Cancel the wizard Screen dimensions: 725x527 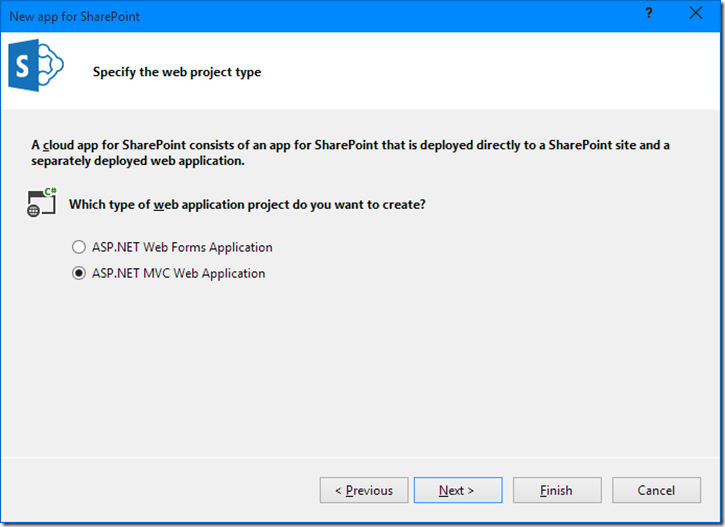[656, 490]
